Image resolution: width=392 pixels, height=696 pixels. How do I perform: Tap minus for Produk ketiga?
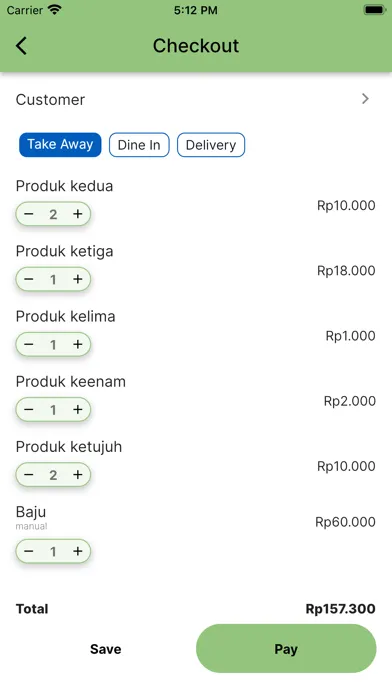[29, 279]
